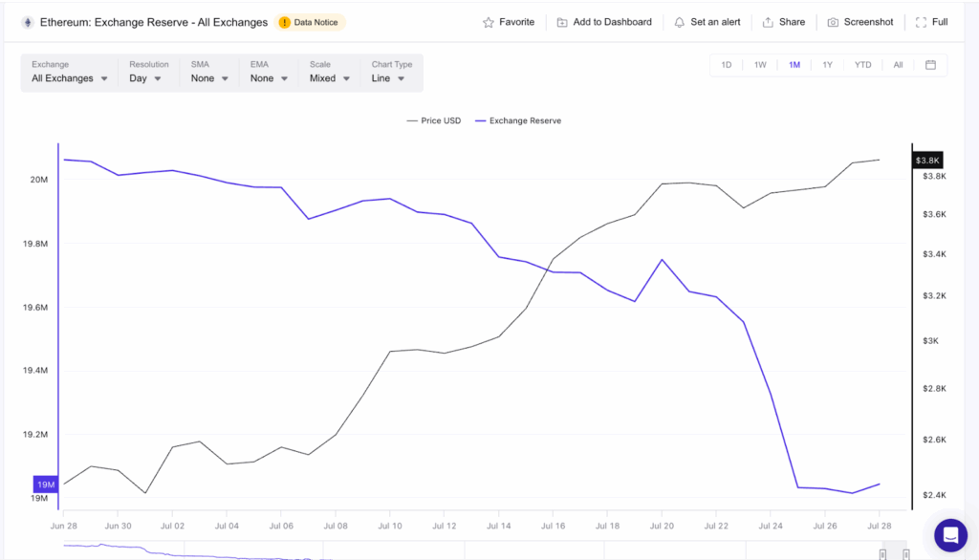Viewport: 979px width, 560px height.
Task: Click the Share label
Action: (x=793, y=22)
